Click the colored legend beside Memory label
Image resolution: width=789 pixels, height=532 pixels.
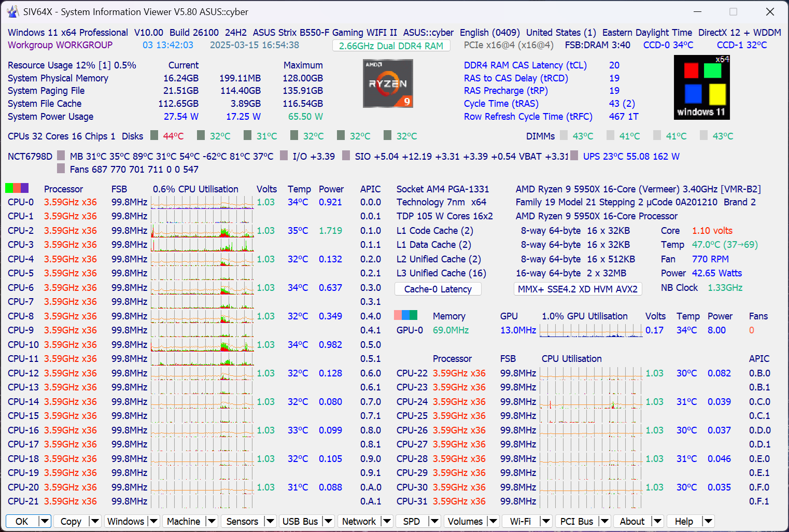(x=405, y=315)
